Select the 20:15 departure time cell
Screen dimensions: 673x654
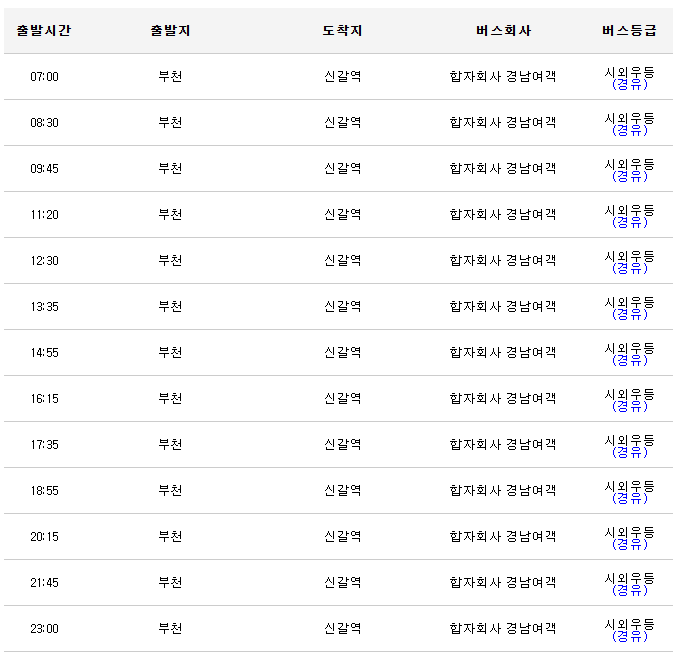pyautogui.click(x=44, y=536)
